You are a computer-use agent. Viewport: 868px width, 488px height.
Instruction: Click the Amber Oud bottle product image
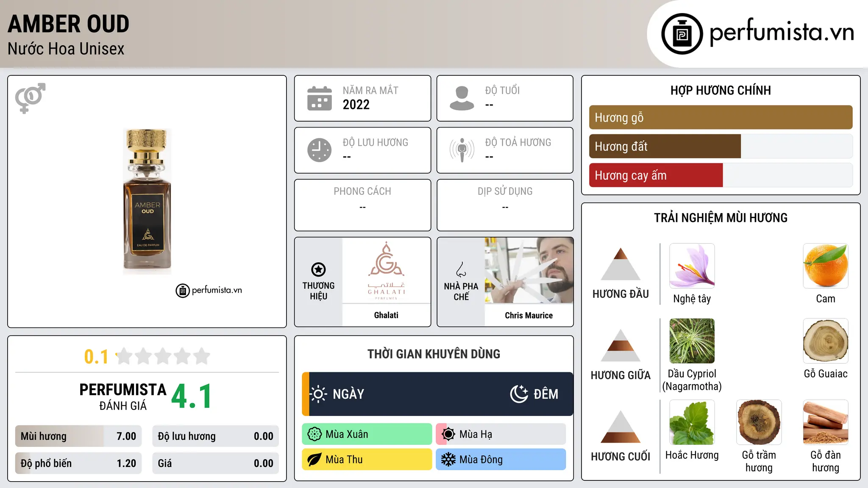pyautogui.click(x=147, y=201)
